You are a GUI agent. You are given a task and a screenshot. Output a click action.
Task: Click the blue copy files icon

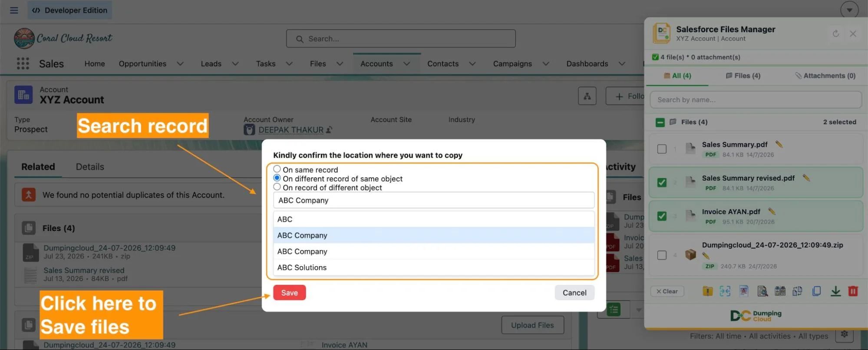pos(816,291)
